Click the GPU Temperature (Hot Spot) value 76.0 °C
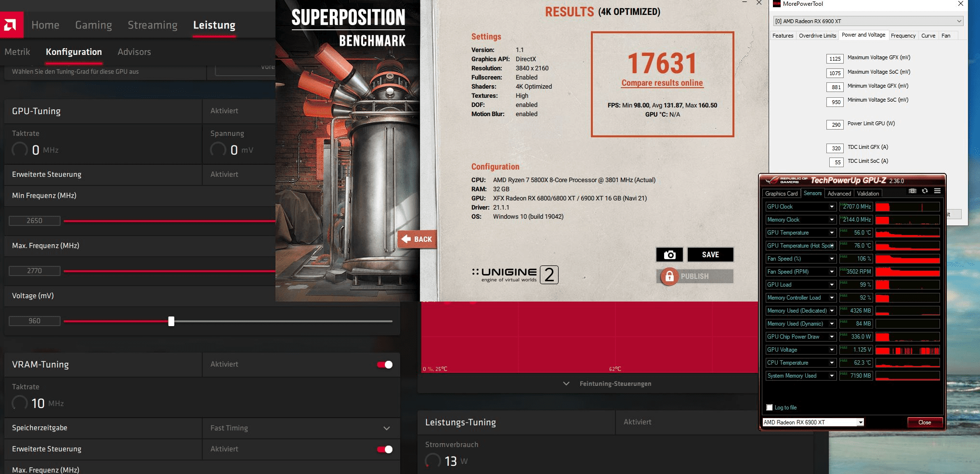The width and height of the screenshot is (980, 474). (x=856, y=246)
